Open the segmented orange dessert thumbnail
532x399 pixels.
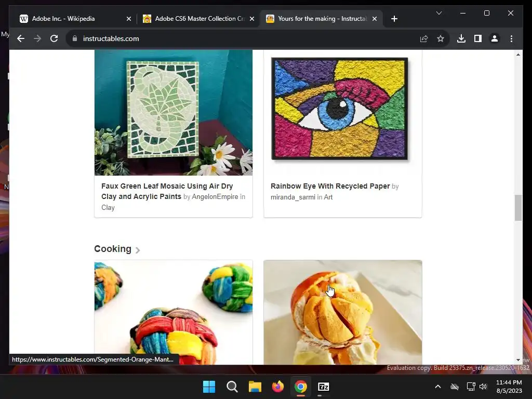point(343,312)
